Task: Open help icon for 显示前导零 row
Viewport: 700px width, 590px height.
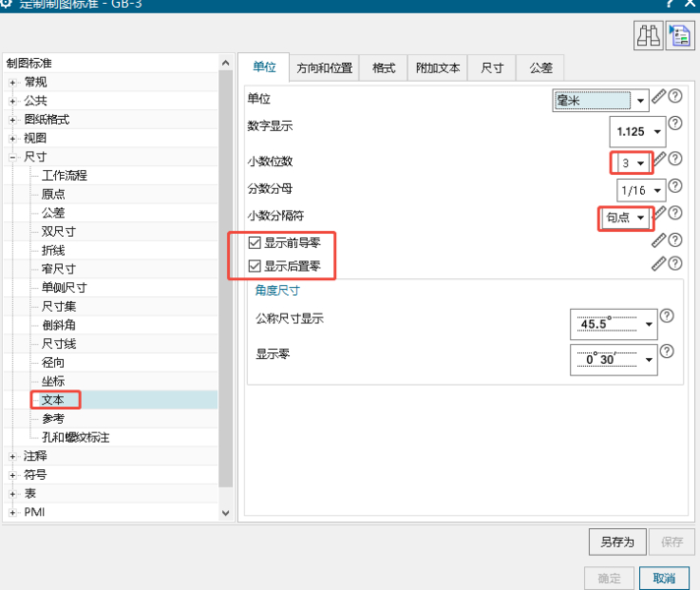Action: pos(675,240)
